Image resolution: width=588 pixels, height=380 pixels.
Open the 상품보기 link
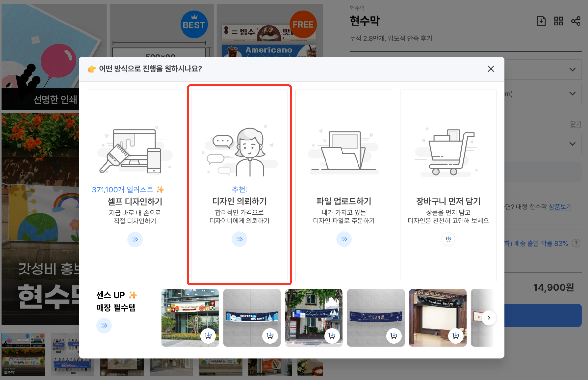click(x=560, y=207)
